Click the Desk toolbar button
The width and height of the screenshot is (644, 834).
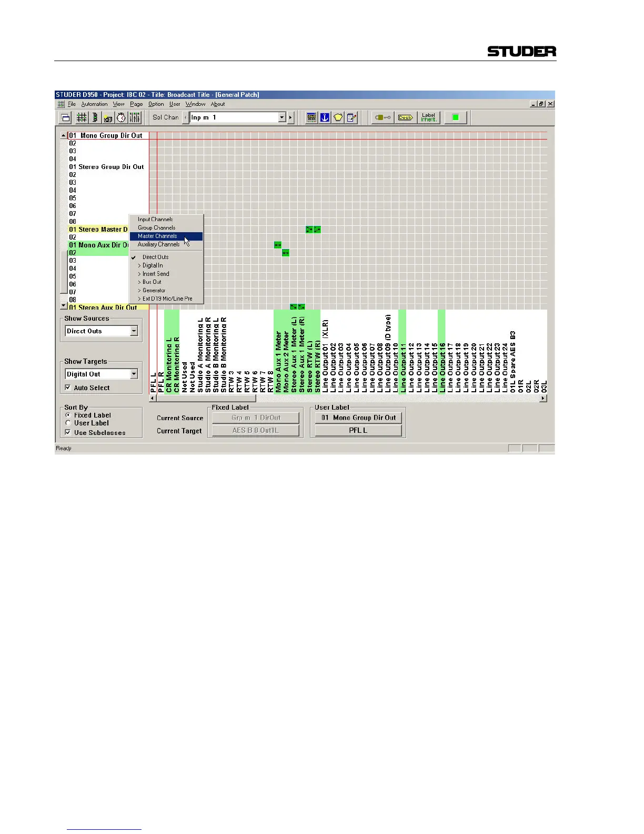tap(406, 118)
